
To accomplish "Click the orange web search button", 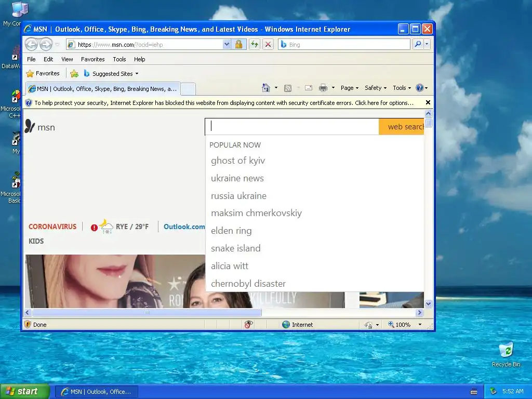I will coord(402,127).
